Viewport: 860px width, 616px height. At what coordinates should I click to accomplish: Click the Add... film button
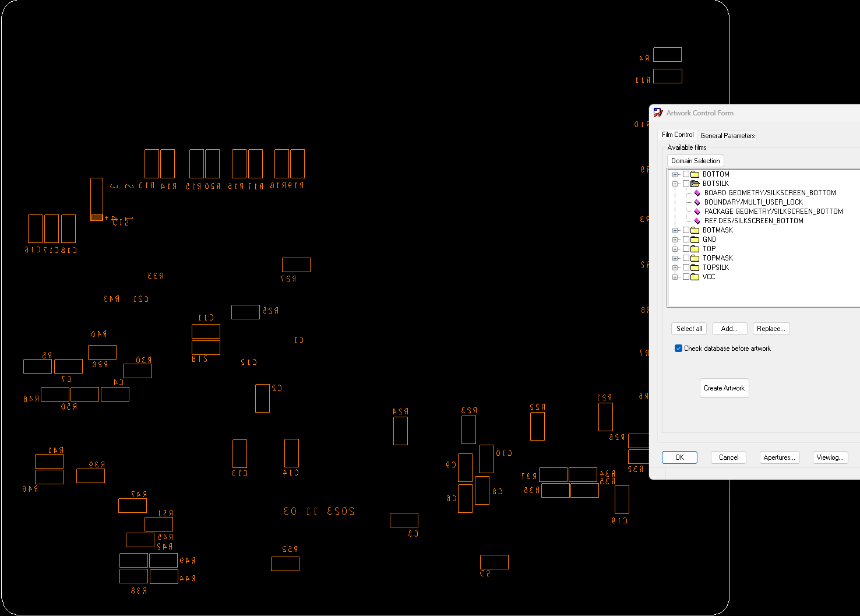729,329
